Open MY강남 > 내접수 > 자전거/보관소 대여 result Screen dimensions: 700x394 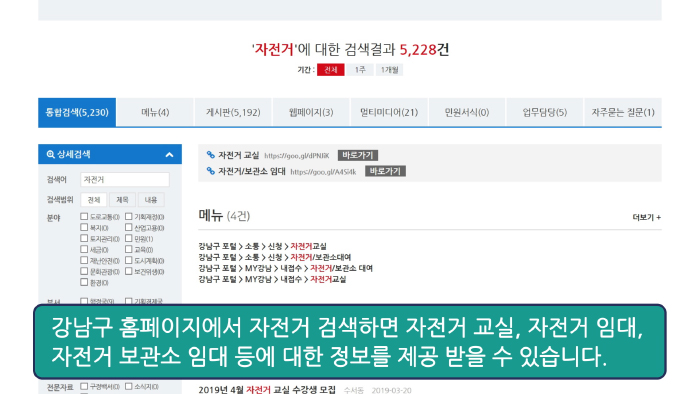[286, 268]
